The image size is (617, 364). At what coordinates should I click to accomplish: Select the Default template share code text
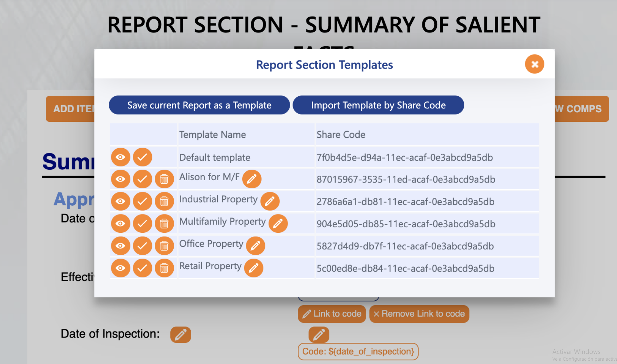point(404,158)
